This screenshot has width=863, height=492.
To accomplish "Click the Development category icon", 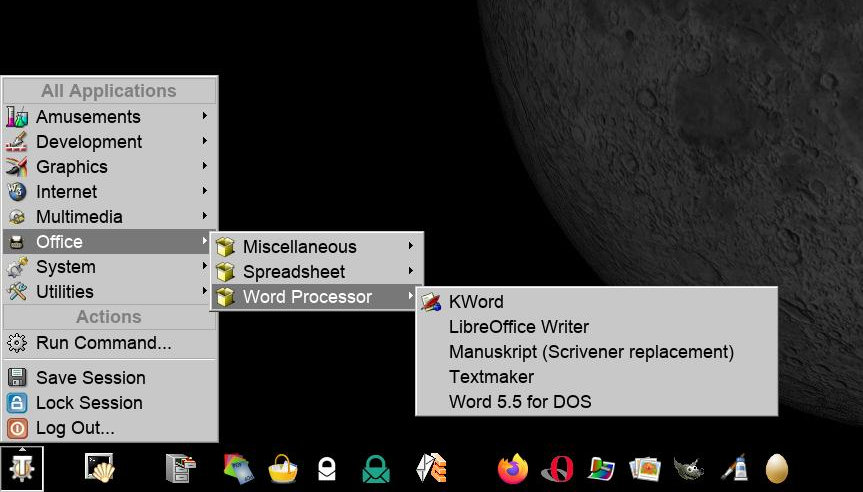I will (17, 141).
